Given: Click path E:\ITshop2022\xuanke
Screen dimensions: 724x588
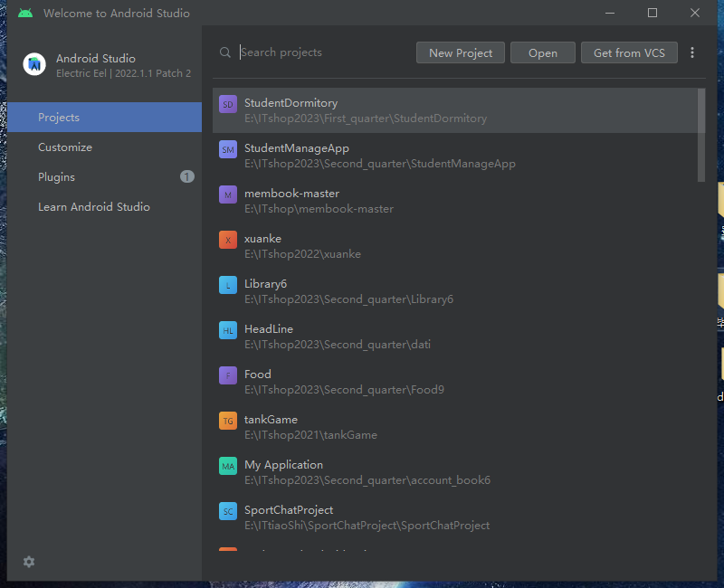Looking at the screenshot, I should [302, 254].
